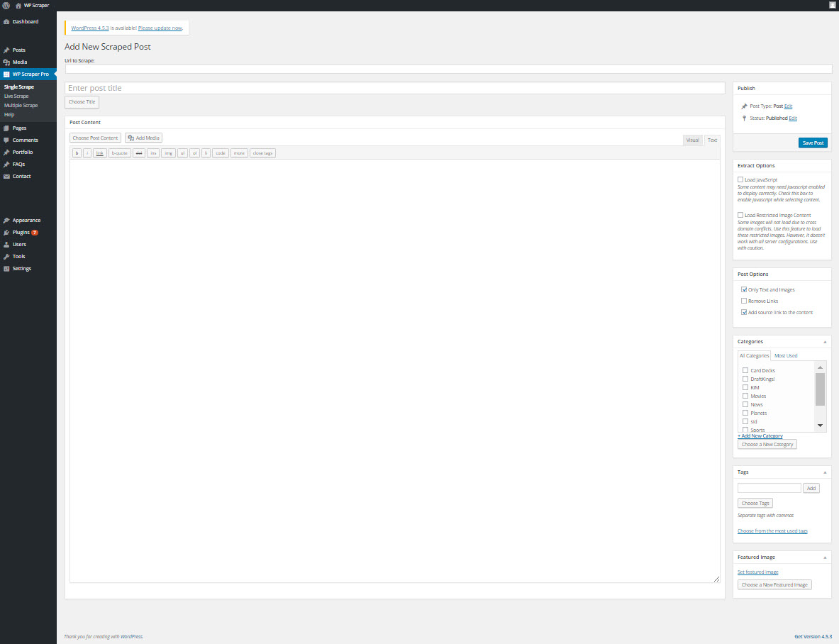Collapse the Featured Image panel

coord(825,557)
